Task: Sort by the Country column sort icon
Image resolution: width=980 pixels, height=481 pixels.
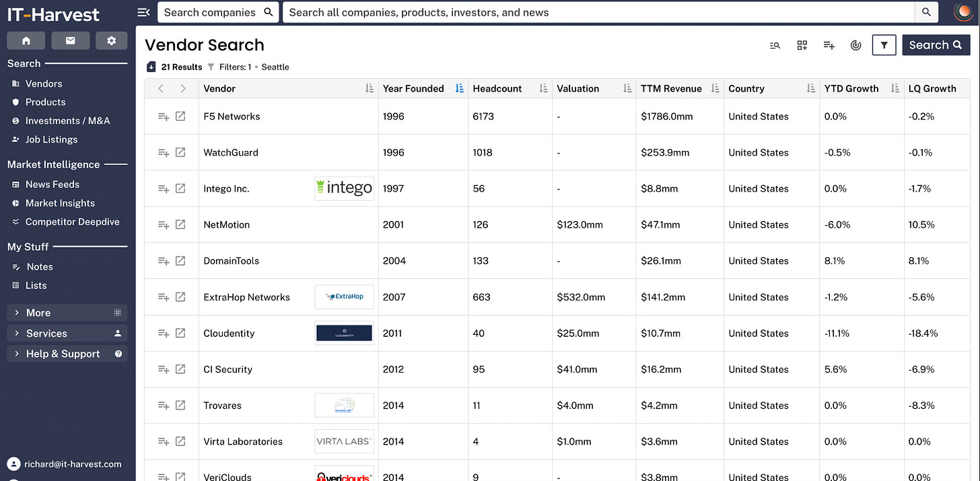Action: tap(810, 88)
